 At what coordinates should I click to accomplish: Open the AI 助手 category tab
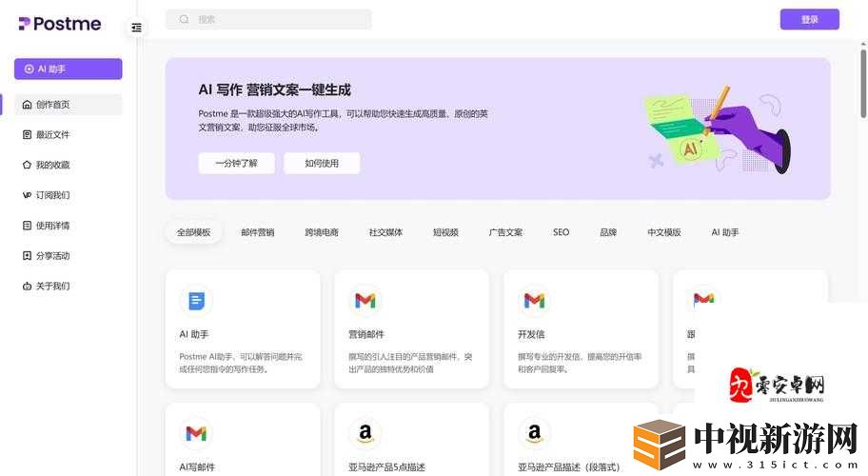[x=725, y=232]
